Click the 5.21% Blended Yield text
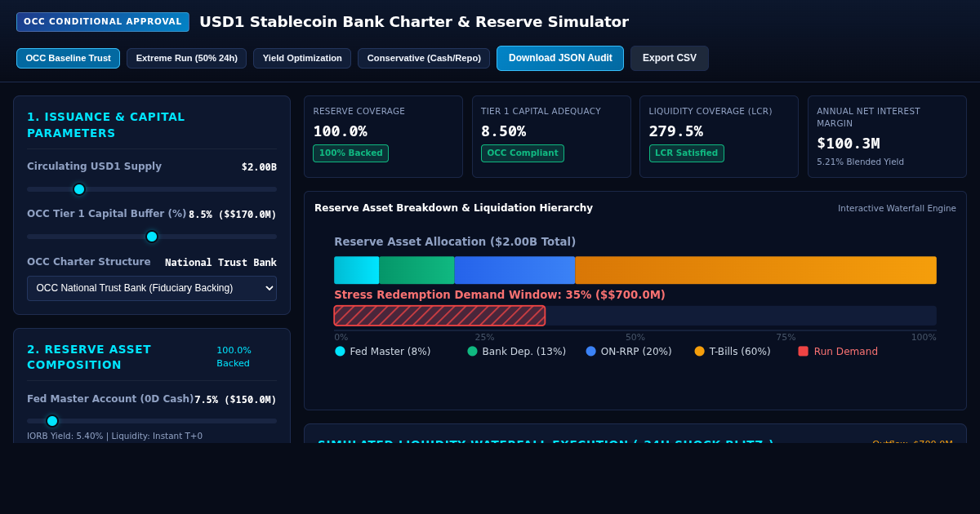 861,162
